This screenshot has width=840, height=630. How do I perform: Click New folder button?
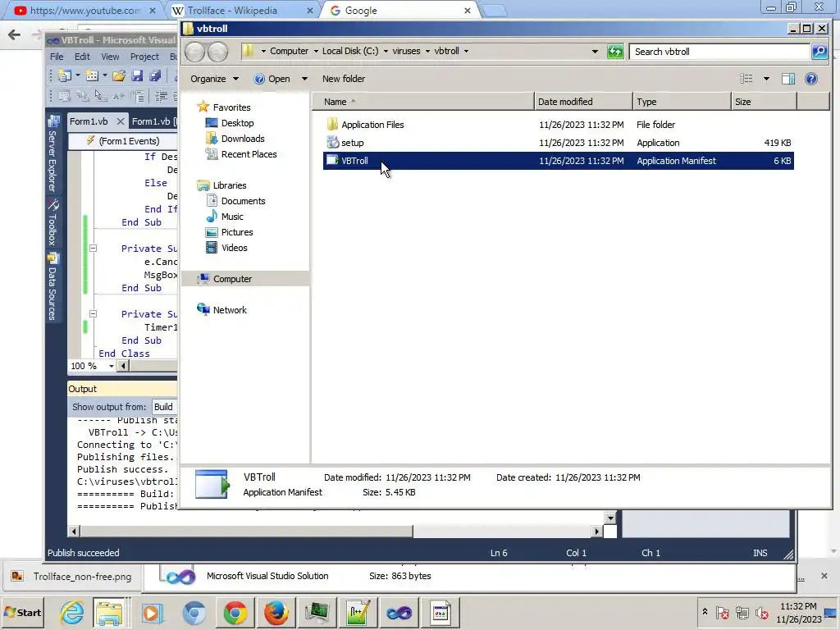(x=344, y=79)
